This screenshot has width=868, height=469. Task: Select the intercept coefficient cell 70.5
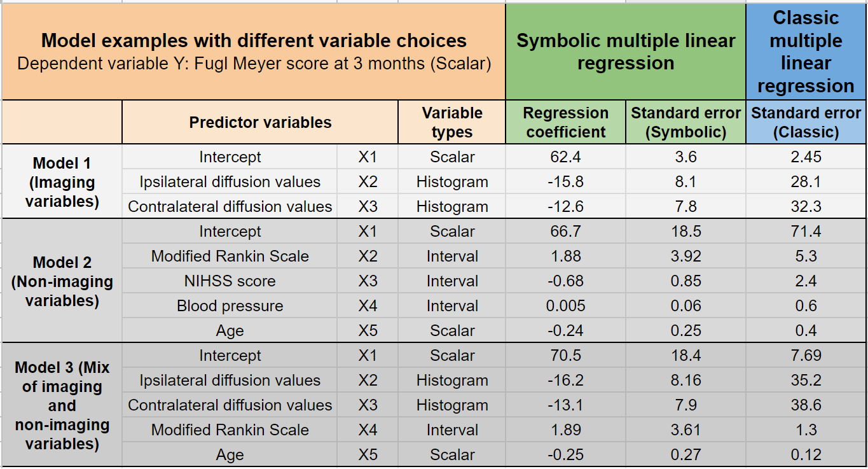pyautogui.click(x=565, y=356)
